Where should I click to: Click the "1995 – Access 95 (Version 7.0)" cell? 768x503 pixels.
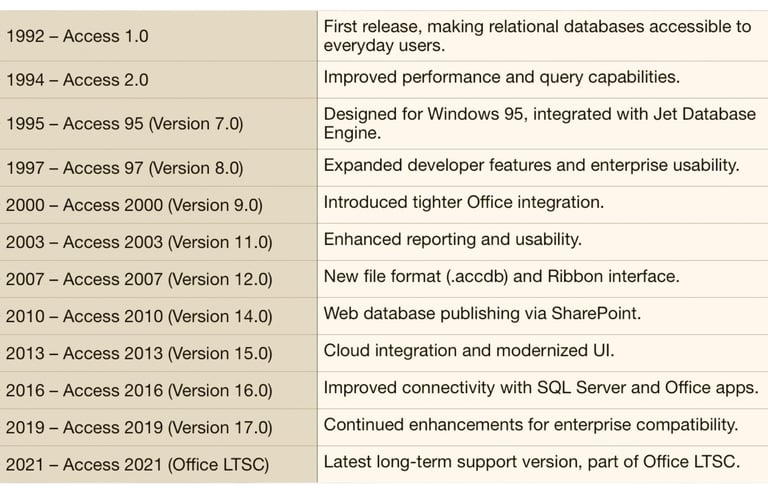(124, 124)
